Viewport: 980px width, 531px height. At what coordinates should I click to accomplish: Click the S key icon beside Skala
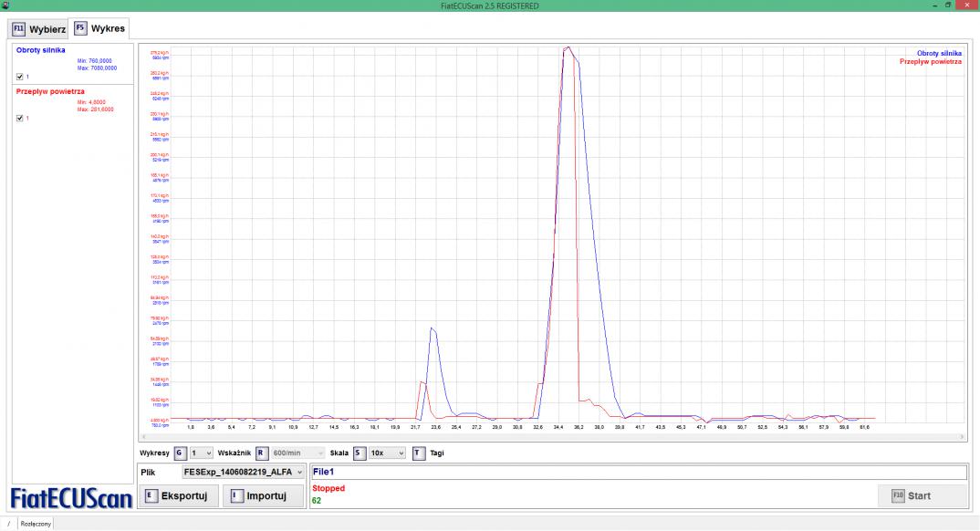click(359, 453)
